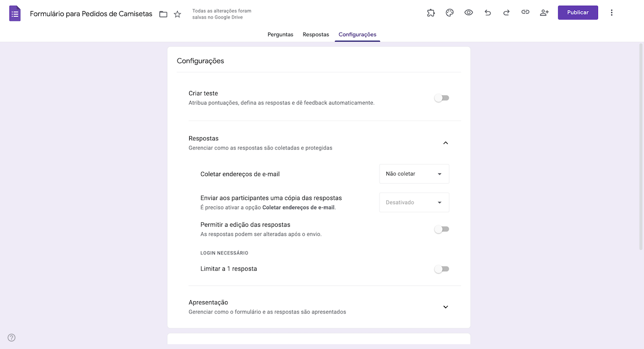Open sharing with the add-collaborators icon

tap(544, 12)
